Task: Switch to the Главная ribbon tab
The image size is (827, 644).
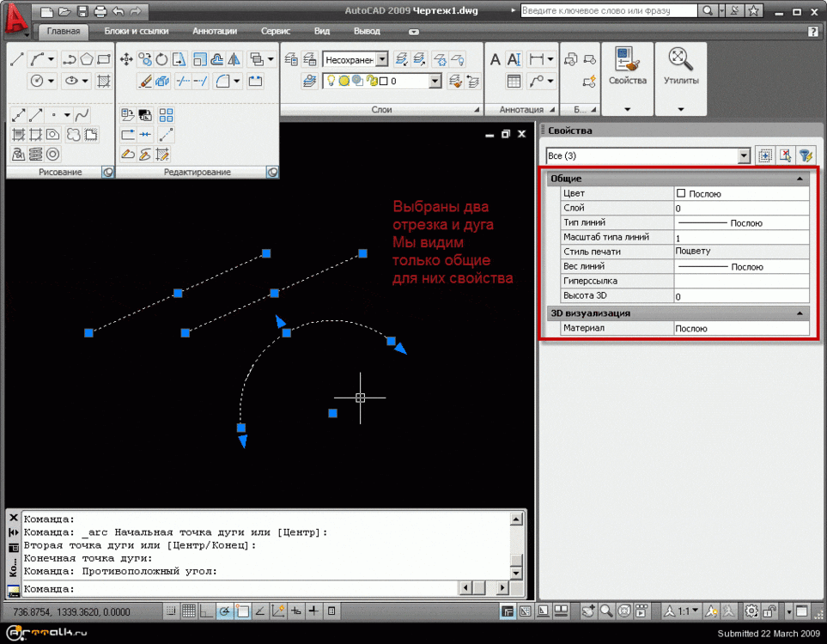Action: tap(64, 31)
